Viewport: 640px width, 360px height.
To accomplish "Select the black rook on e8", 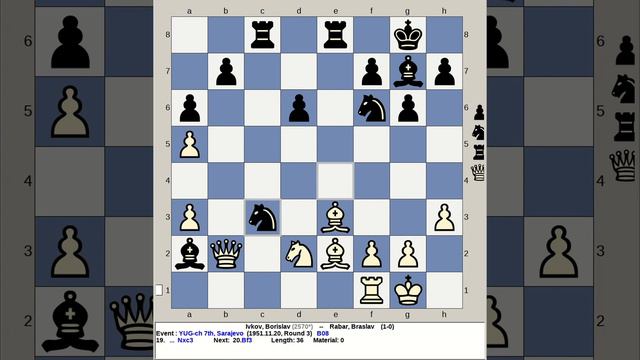I will coord(335,35).
